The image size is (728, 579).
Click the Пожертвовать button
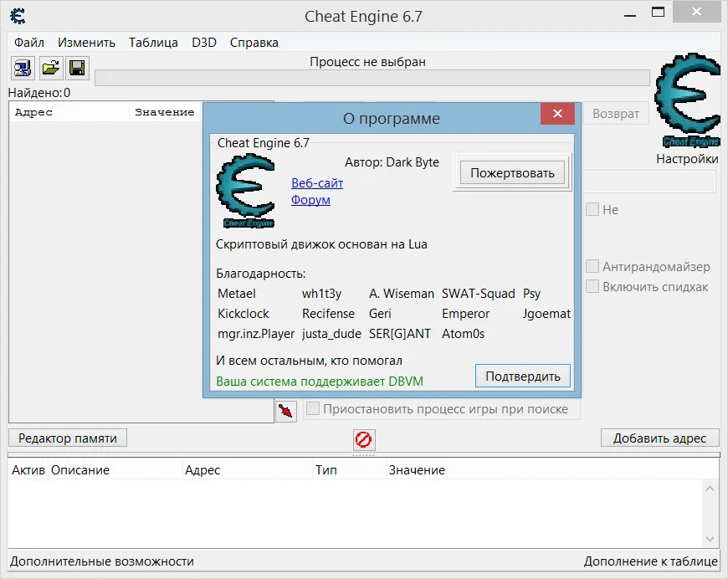click(511, 172)
